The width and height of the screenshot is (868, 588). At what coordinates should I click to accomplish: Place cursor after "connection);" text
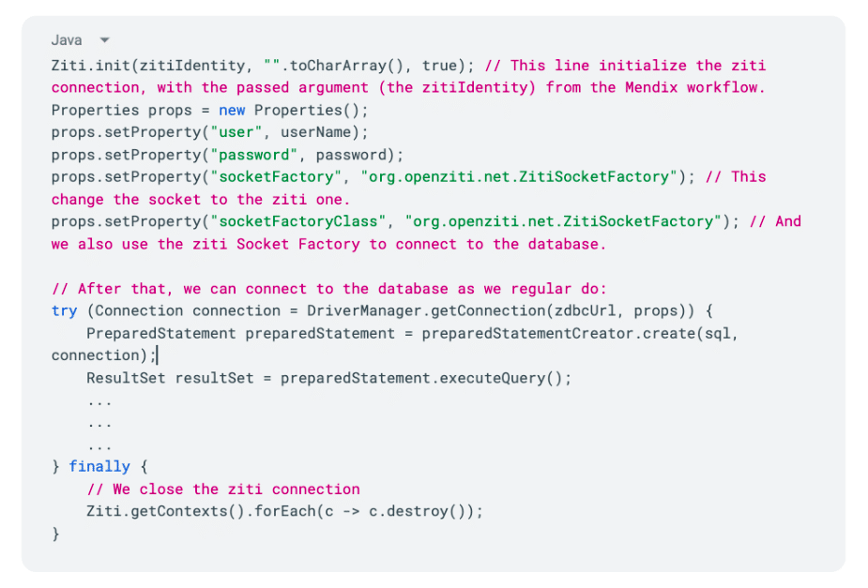click(x=158, y=355)
